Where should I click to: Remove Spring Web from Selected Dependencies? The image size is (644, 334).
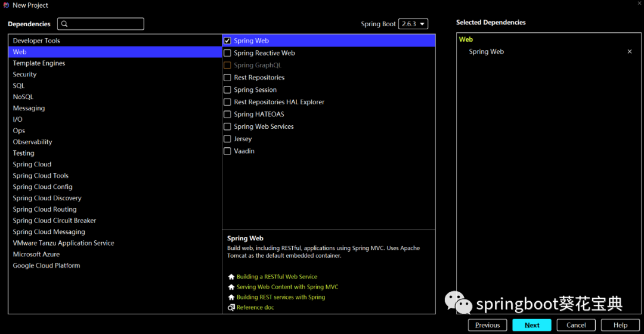[630, 51]
